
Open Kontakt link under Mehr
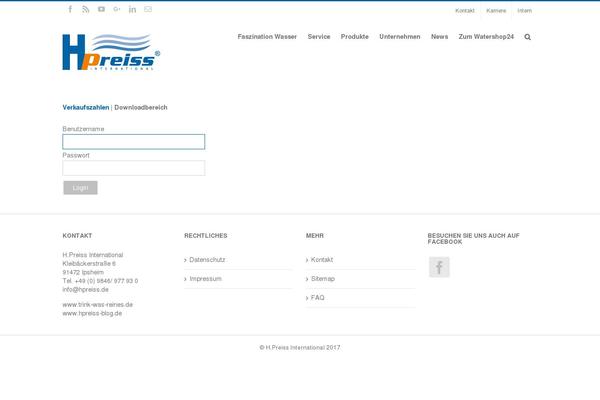click(322, 260)
